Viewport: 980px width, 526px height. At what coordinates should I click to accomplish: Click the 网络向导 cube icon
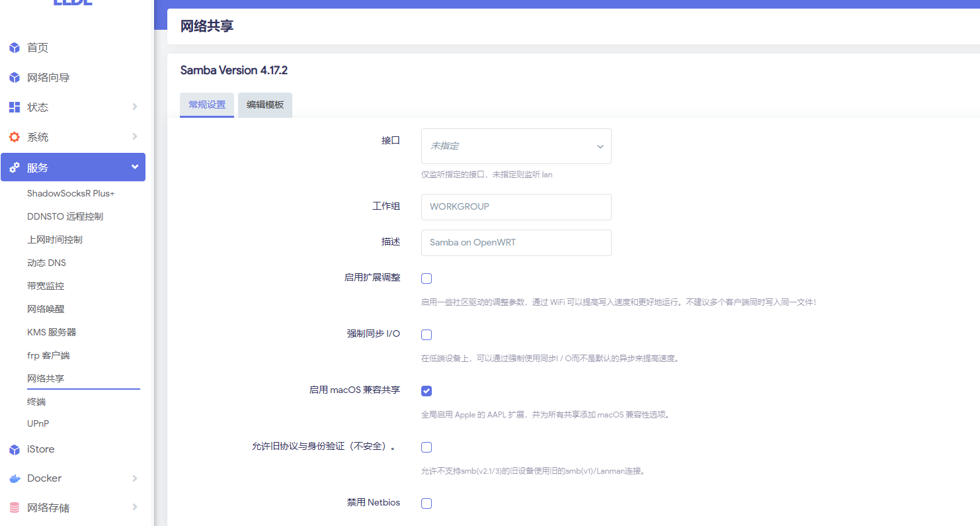15,77
